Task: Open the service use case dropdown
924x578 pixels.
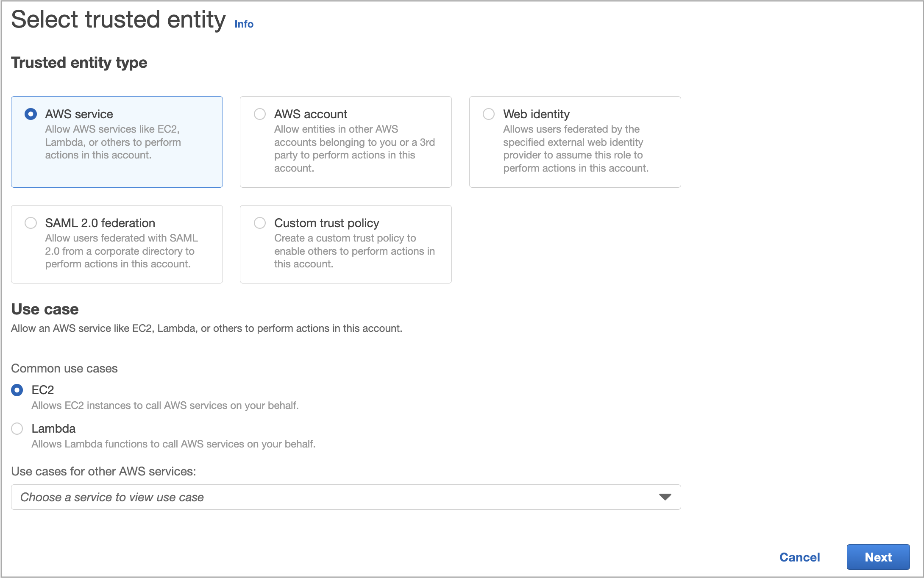Action: click(345, 497)
